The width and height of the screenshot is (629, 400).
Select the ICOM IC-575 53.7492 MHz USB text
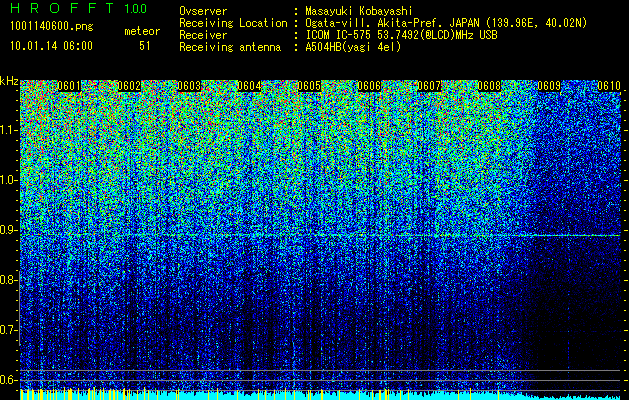point(401,35)
